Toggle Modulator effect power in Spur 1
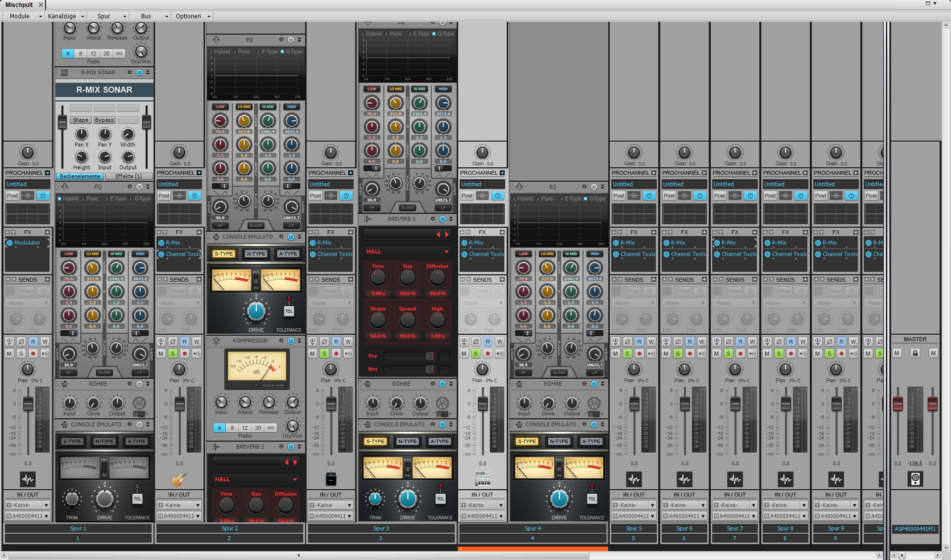 point(9,243)
